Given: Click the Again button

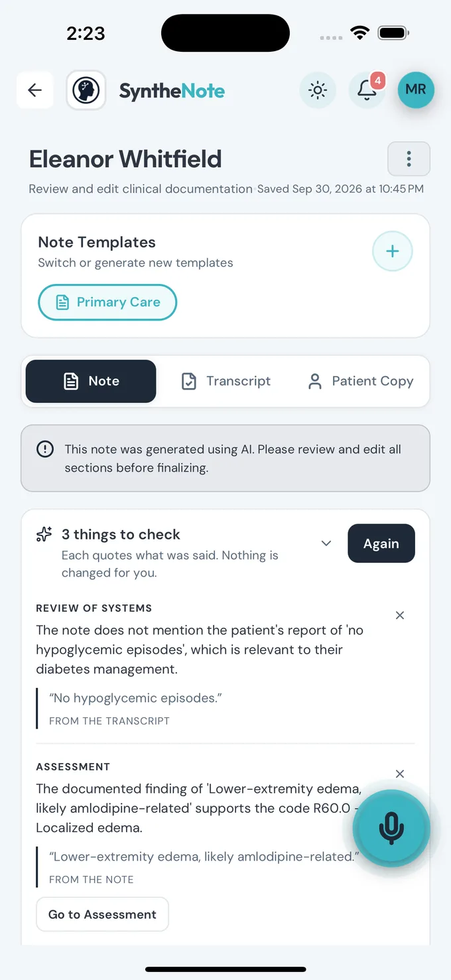Looking at the screenshot, I should coord(381,543).
